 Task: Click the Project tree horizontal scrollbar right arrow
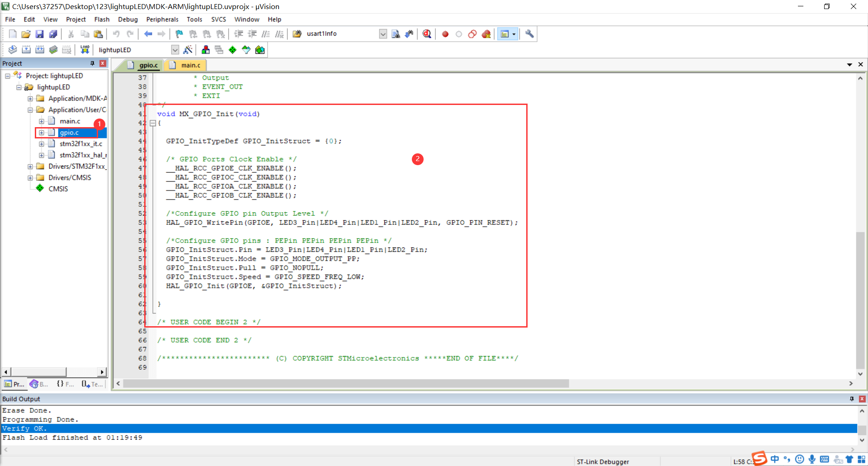click(x=103, y=372)
